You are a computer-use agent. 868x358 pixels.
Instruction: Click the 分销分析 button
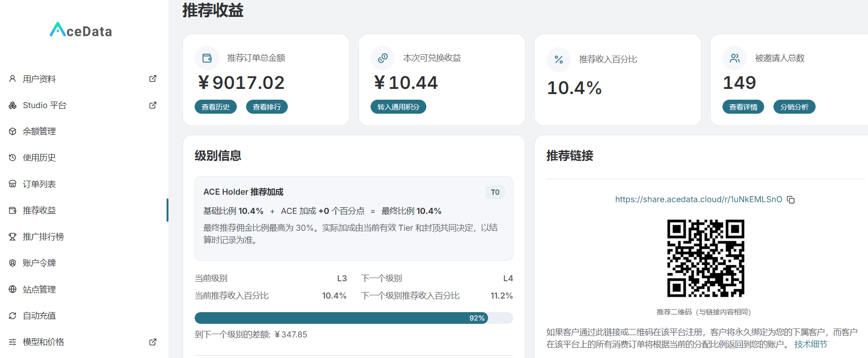(x=795, y=107)
